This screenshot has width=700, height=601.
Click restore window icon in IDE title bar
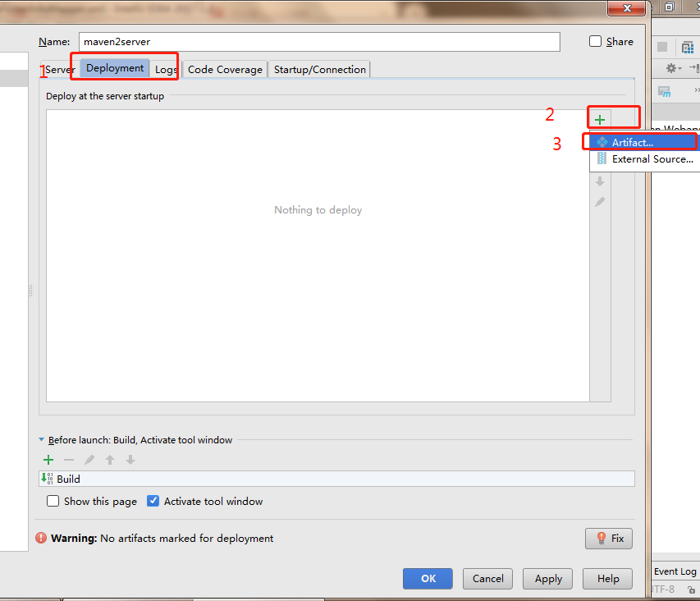click(669, 7)
